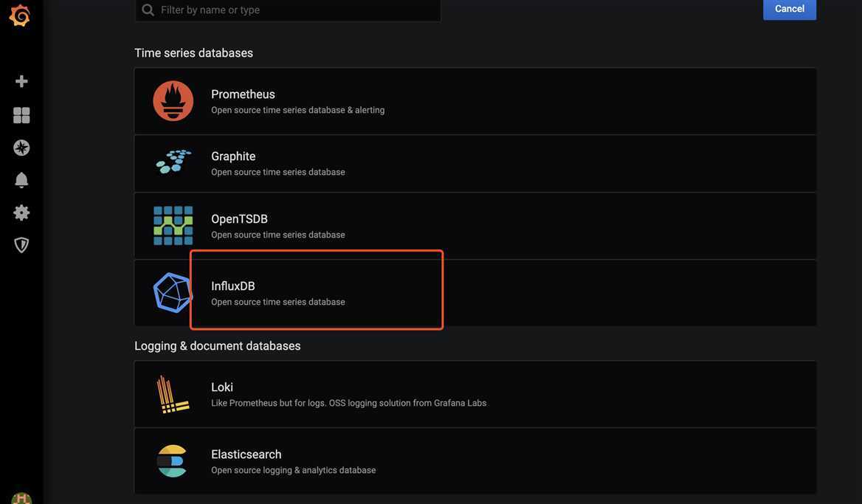Screen dimensions: 862x504
Task: Open the Grafana home logo
Action: [20, 15]
